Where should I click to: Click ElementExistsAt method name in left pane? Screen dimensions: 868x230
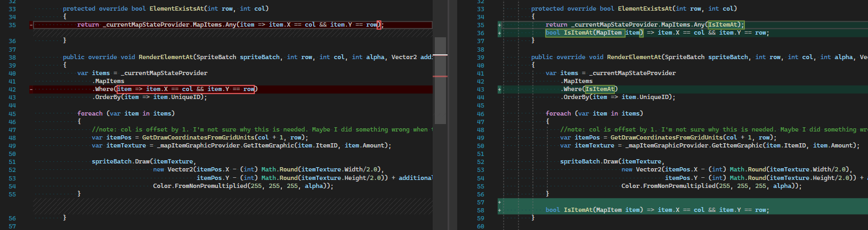pyautogui.click(x=176, y=9)
